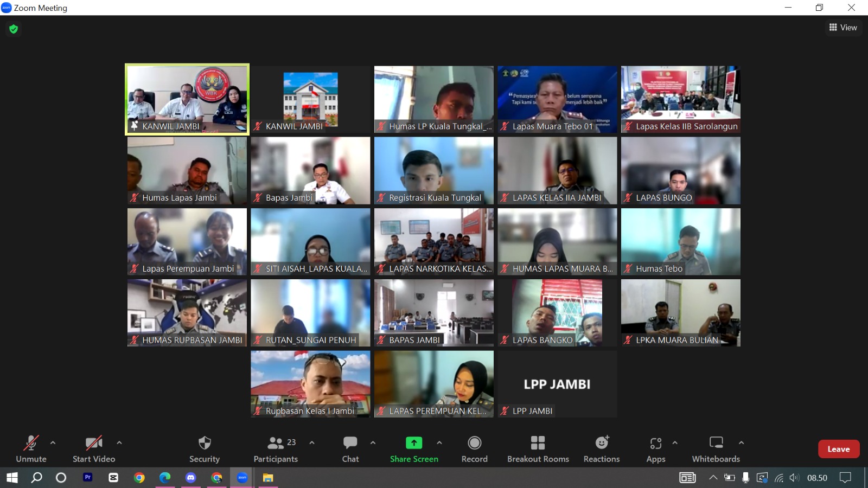Select LAPAS BUNGO video tile
Screen dimensions: 868x488
click(x=681, y=170)
